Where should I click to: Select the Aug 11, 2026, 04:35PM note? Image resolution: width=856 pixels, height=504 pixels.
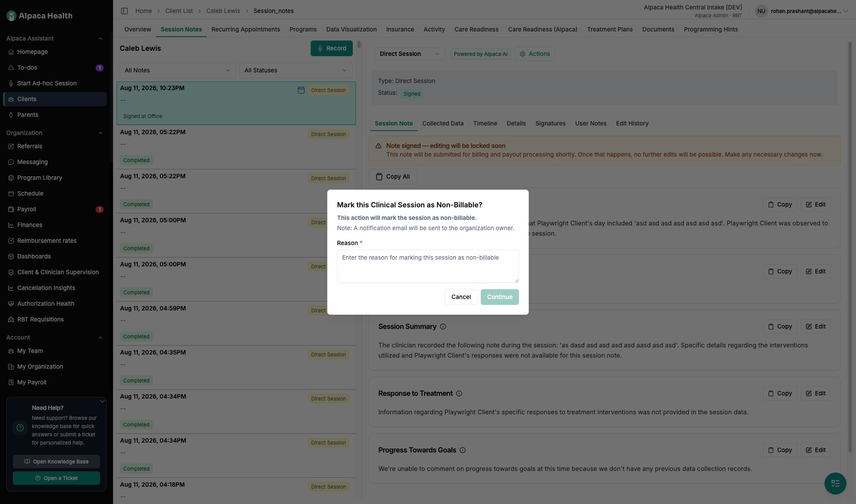tap(236, 367)
